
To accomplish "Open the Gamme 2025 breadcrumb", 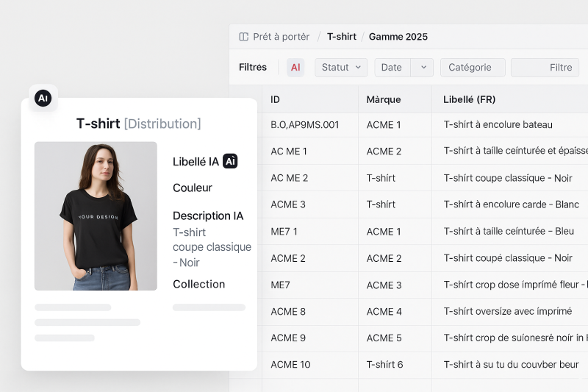I will [398, 37].
